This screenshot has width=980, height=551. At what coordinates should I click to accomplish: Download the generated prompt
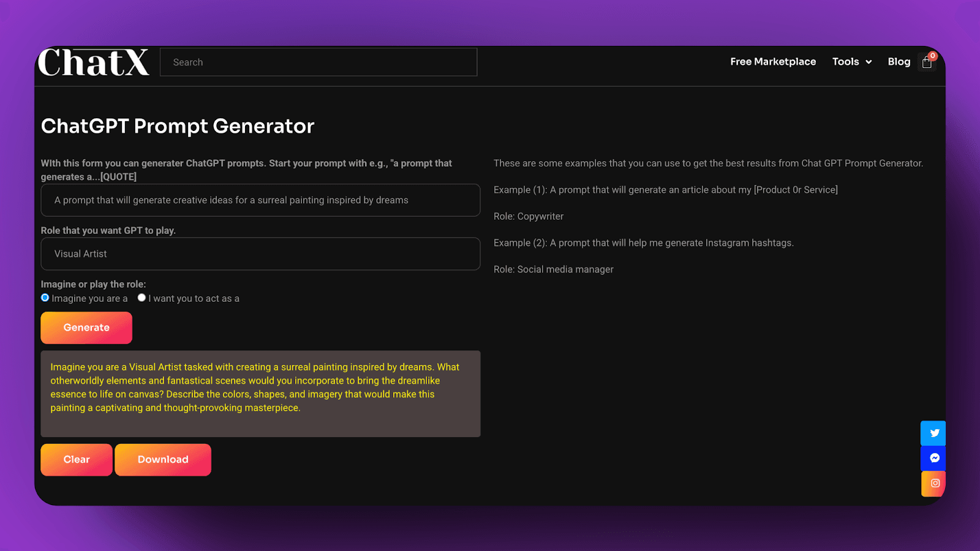pyautogui.click(x=163, y=460)
